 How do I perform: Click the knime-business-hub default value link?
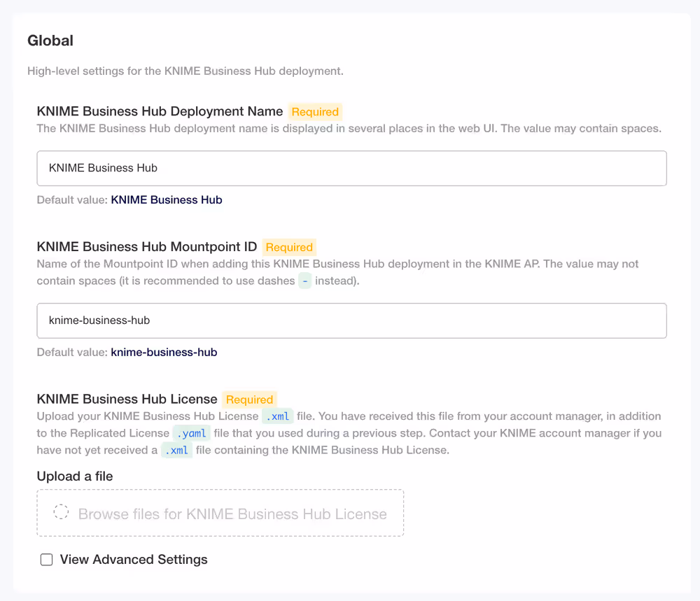coord(164,352)
